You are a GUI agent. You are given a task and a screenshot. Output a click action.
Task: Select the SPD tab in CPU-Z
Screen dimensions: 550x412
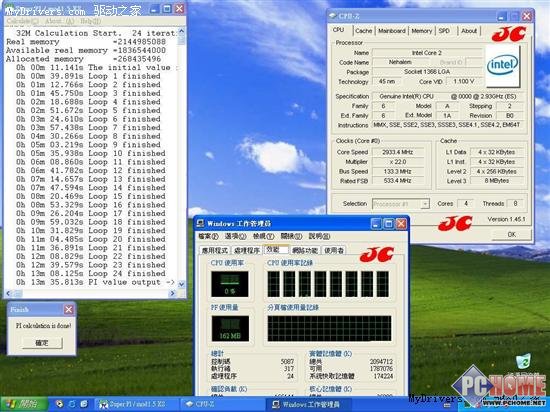point(444,31)
